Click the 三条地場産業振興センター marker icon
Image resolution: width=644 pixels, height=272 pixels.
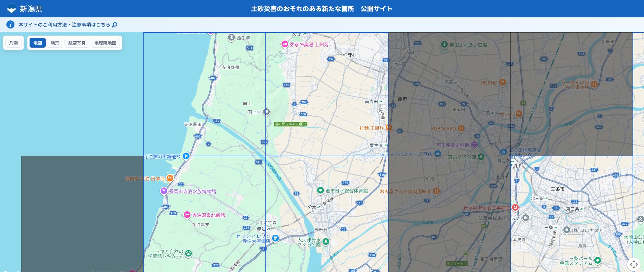(503, 152)
